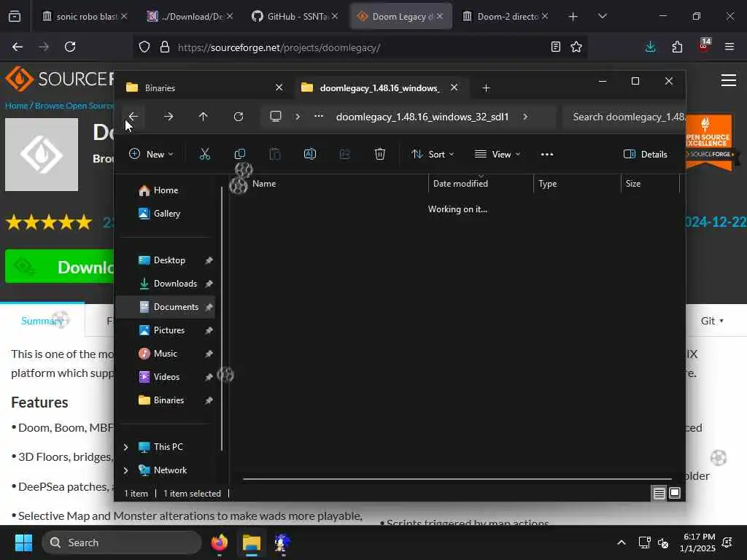Screen dimensions: 747x560
Task: Open Firefox application hamburger menu
Action: tap(729, 47)
